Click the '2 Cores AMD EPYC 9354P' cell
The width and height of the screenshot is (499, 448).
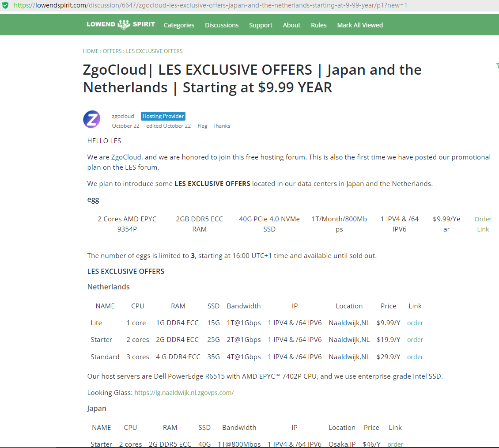[127, 224]
